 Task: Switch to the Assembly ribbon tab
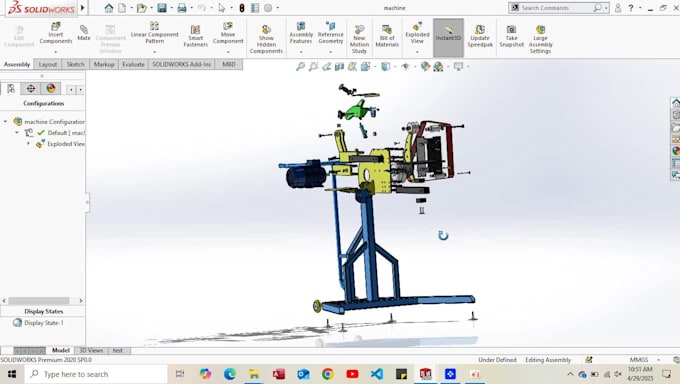(x=17, y=64)
